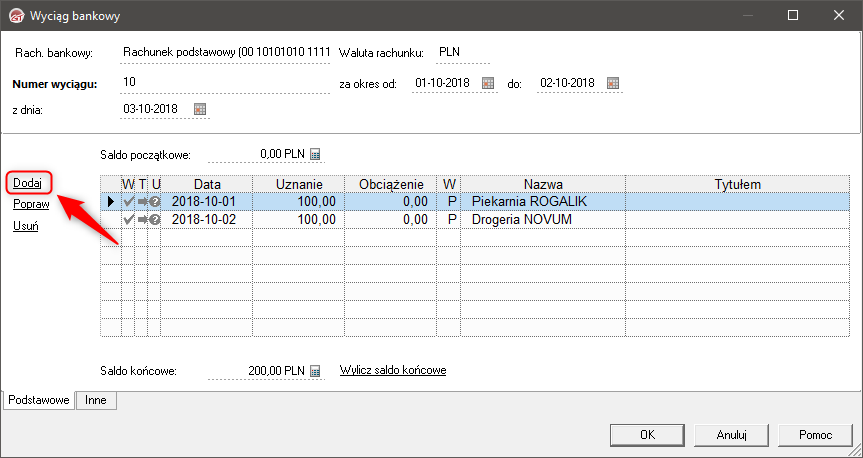Screen dimensions: 863x458
Task: Click the P cell in Drogeria NOVUM row
Action: click(449, 220)
